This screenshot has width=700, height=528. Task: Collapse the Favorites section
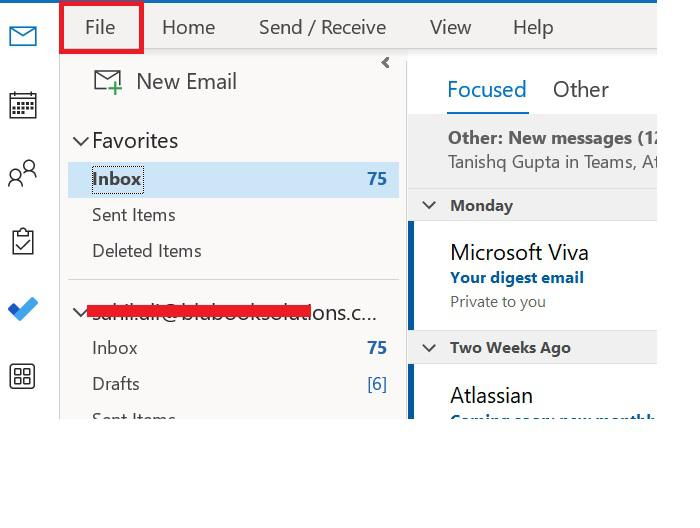pyautogui.click(x=81, y=142)
